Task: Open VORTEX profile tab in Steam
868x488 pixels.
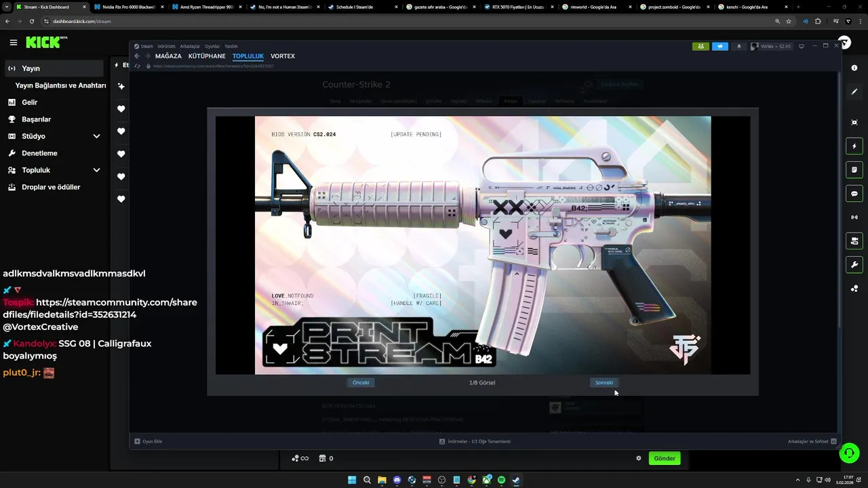Action: (x=283, y=56)
